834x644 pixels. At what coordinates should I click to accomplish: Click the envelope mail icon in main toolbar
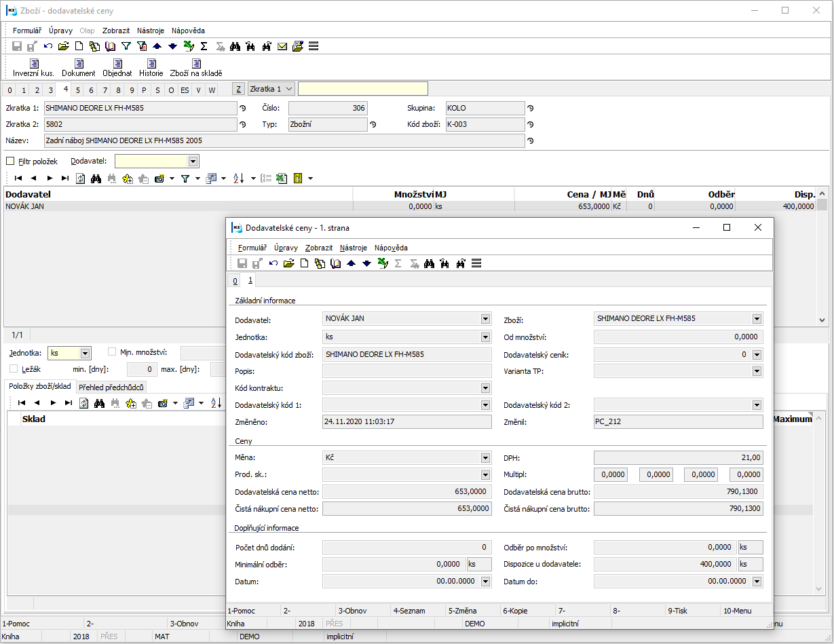click(x=282, y=46)
